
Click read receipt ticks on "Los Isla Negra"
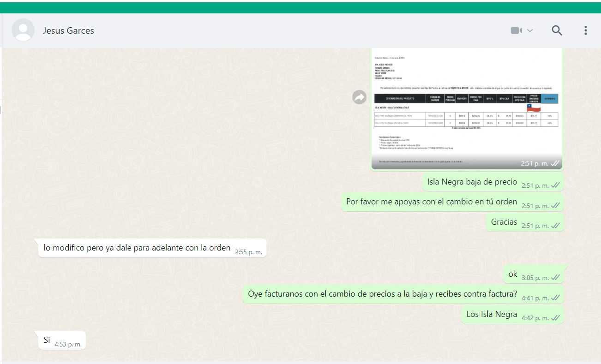click(x=555, y=318)
